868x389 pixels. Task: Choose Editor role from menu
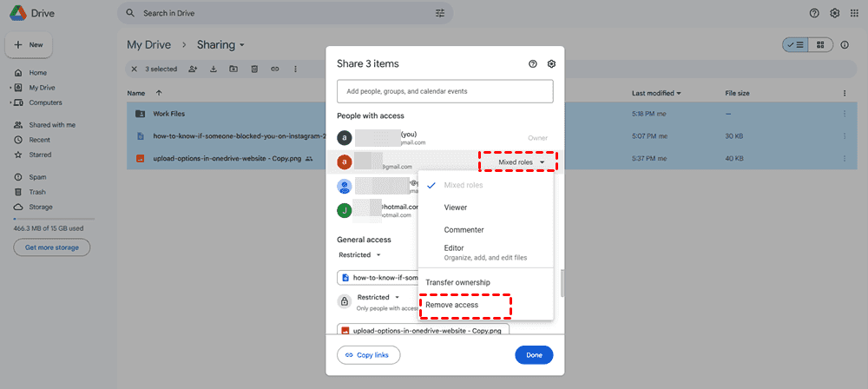tap(486, 252)
